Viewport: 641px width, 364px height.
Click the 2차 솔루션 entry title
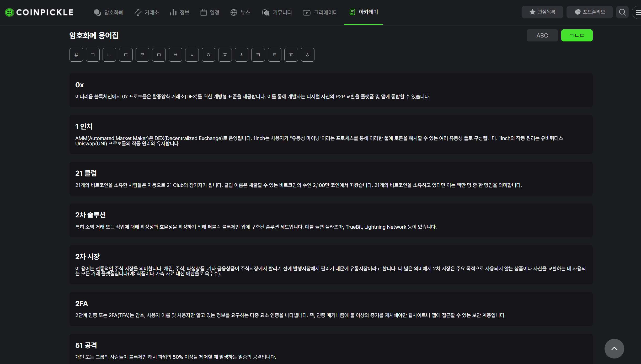click(90, 215)
